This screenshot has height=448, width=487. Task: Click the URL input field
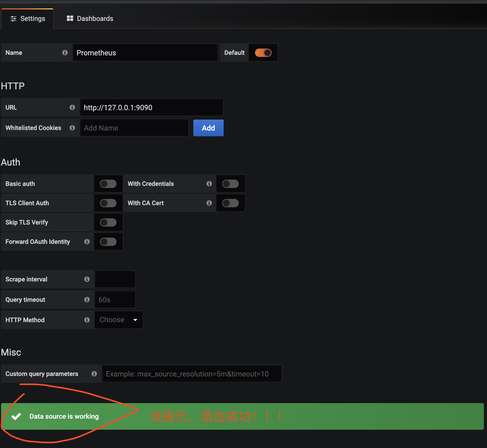tap(152, 108)
